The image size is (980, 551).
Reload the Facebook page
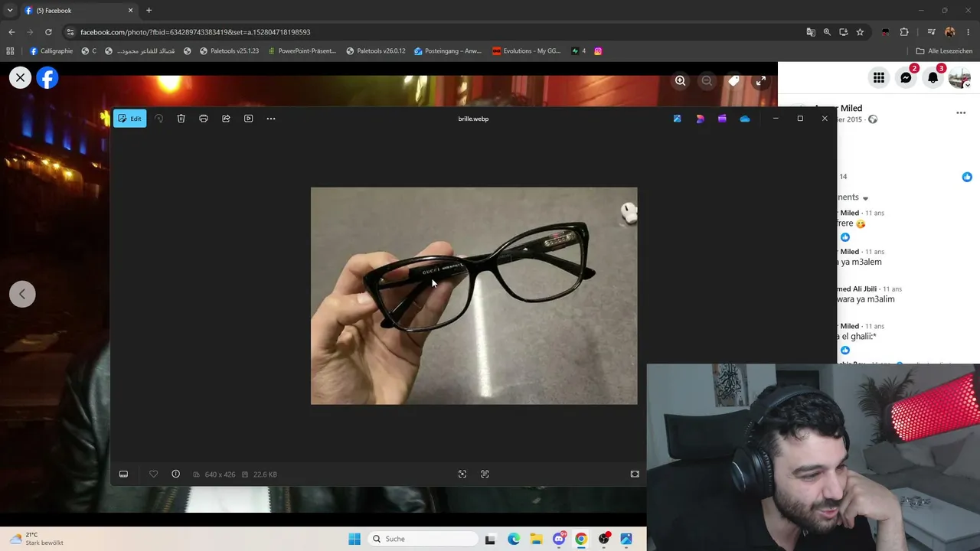click(48, 32)
